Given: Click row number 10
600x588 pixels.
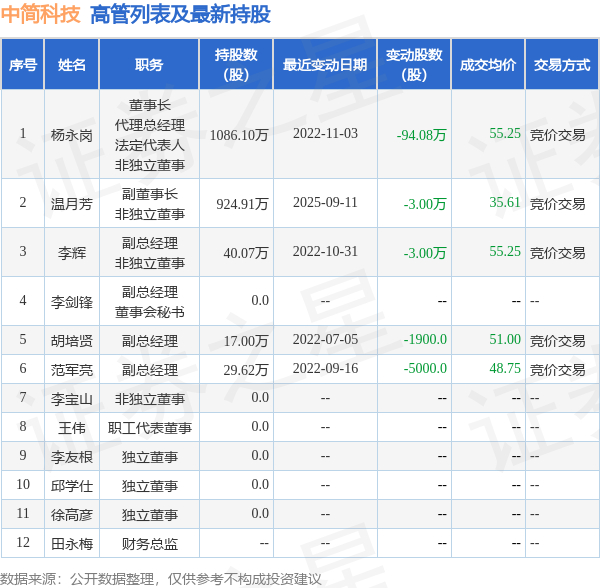Looking at the screenshot, I should [x=23, y=484].
